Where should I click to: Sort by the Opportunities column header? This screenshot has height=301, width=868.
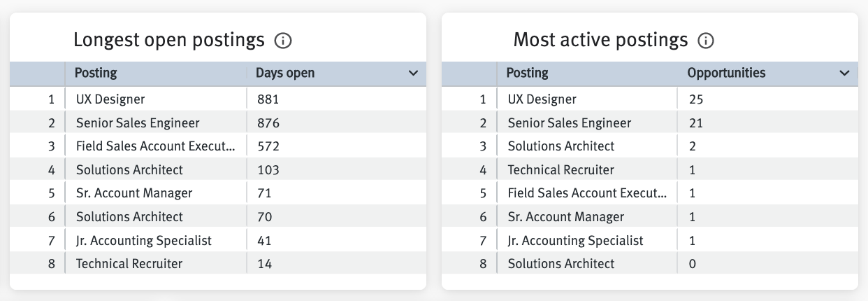tap(726, 73)
